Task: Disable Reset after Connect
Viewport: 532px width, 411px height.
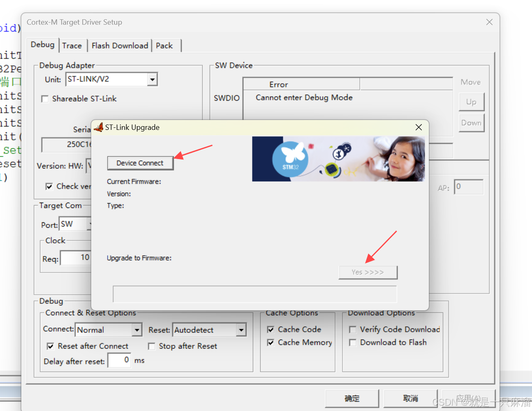Action: tap(50, 346)
